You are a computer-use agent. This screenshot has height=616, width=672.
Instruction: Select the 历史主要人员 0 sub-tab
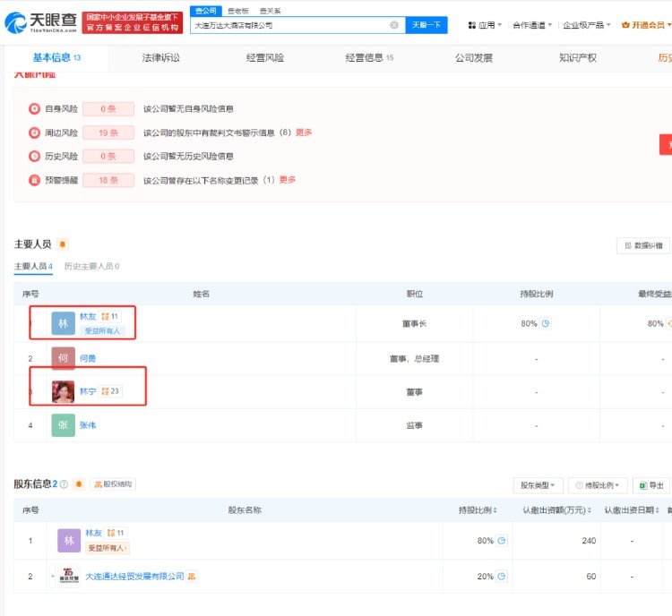91,267
